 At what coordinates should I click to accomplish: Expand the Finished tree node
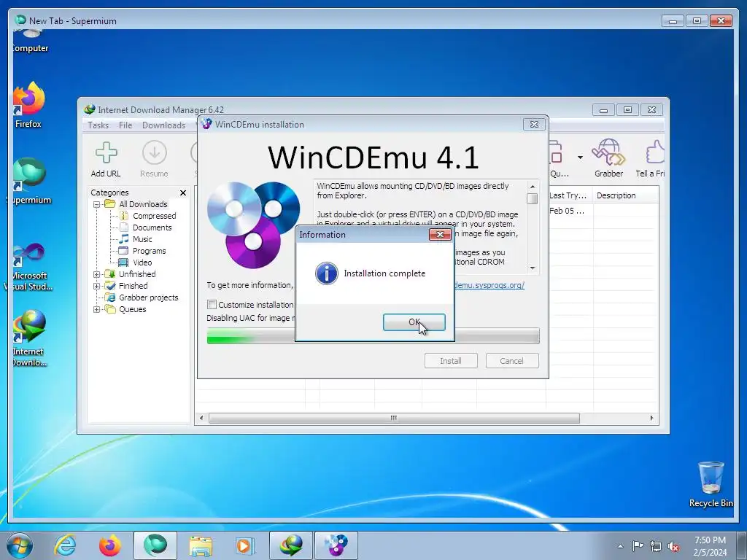tap(97, 286)
